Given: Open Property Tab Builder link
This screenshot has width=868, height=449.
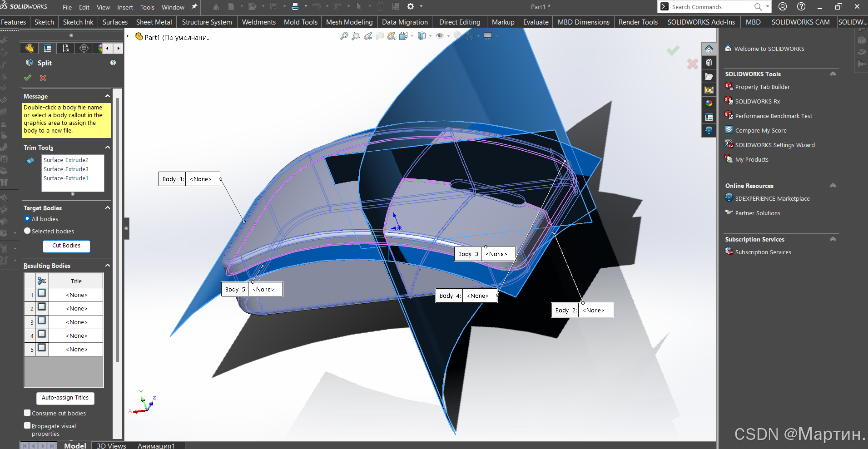Looking at the screenshot, I should 762,87.
